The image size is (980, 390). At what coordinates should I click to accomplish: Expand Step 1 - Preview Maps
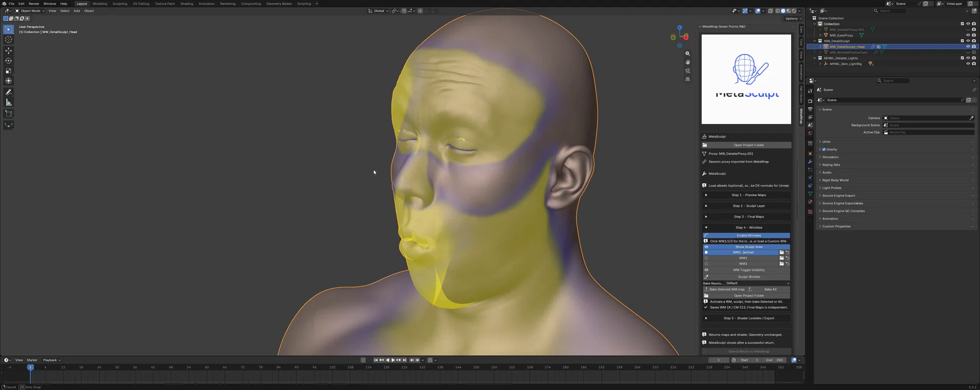pos(746,195)
